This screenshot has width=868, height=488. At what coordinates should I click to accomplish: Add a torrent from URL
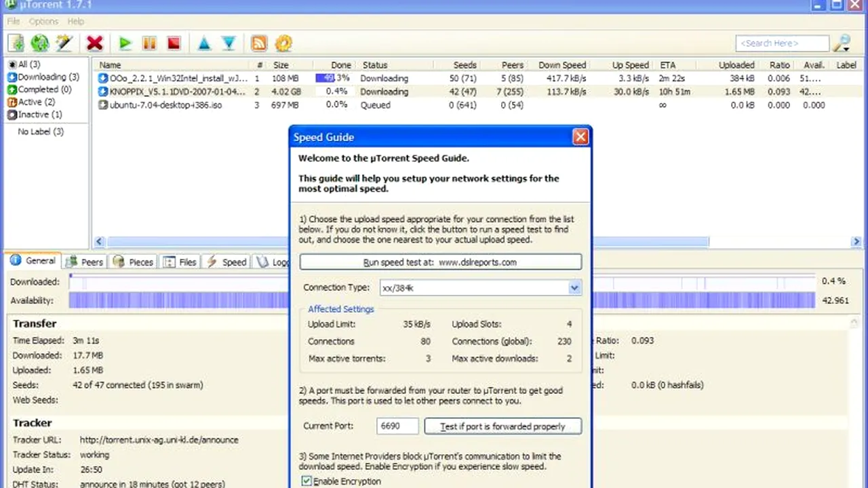click(39, 43)
